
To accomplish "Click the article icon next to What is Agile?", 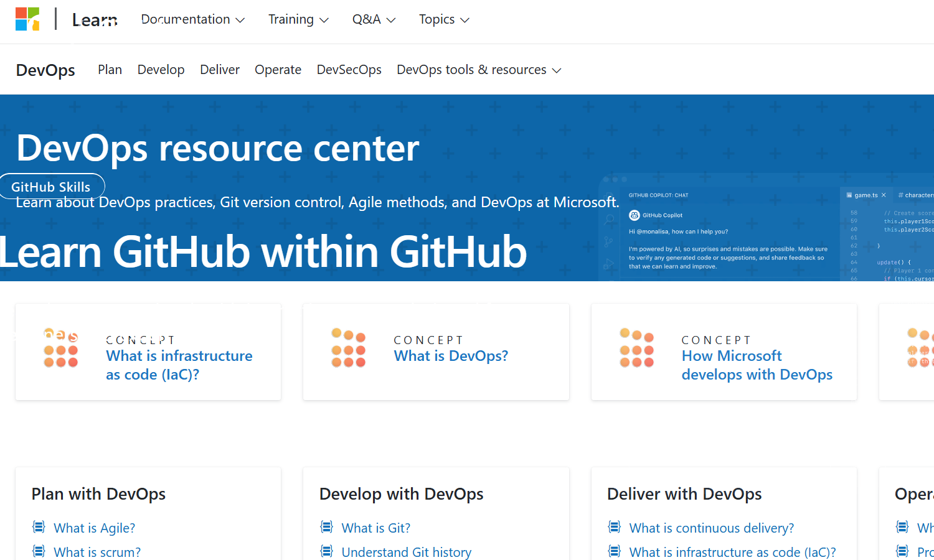I will point(39,528).
